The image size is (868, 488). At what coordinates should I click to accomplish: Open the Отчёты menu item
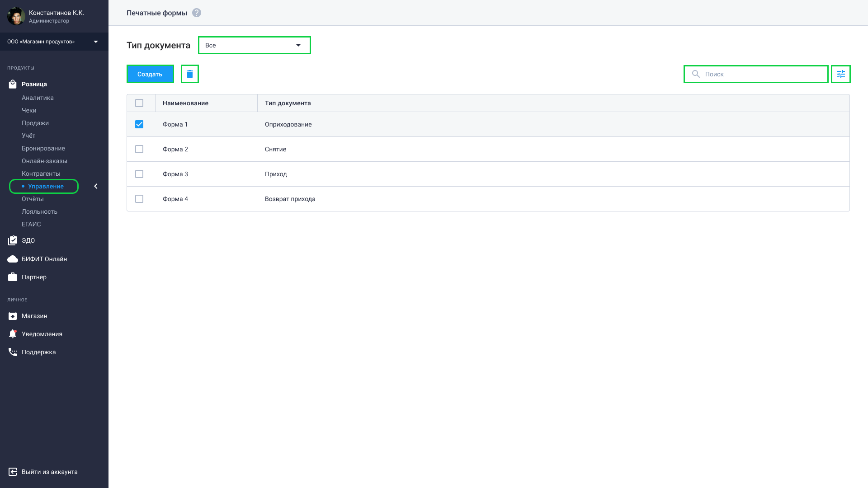pos(33,199)
